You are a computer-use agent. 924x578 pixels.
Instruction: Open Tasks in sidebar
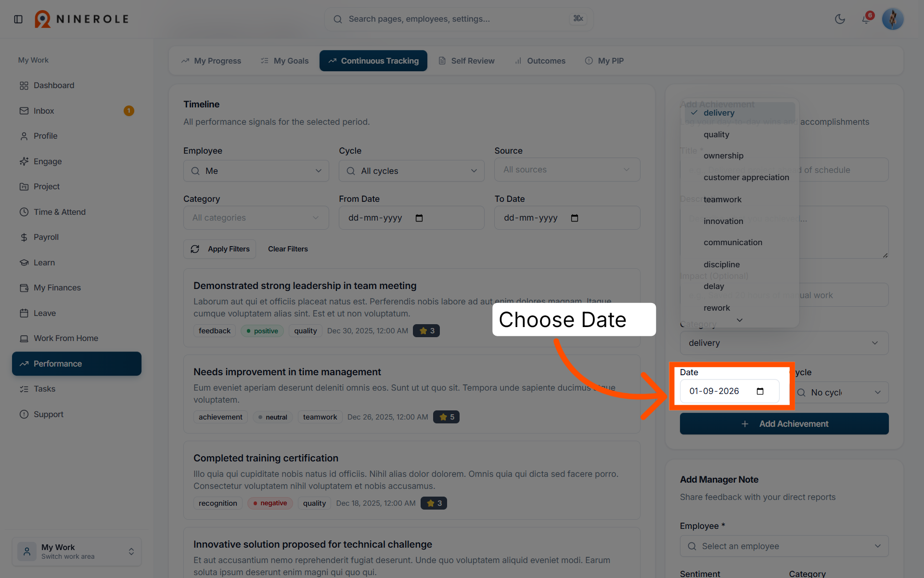tap(77, 389)
